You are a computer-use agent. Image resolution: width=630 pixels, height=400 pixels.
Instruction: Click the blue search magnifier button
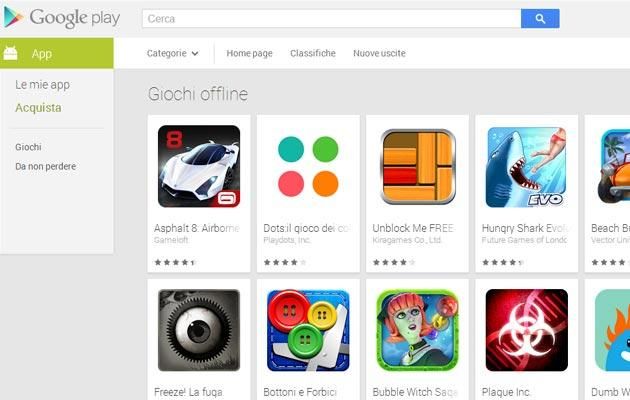point(540,18)
